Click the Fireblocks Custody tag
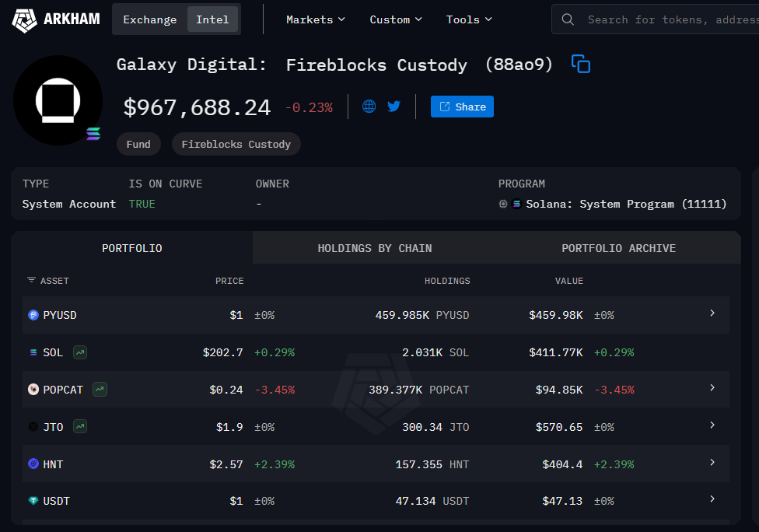 tap(236, 144)
